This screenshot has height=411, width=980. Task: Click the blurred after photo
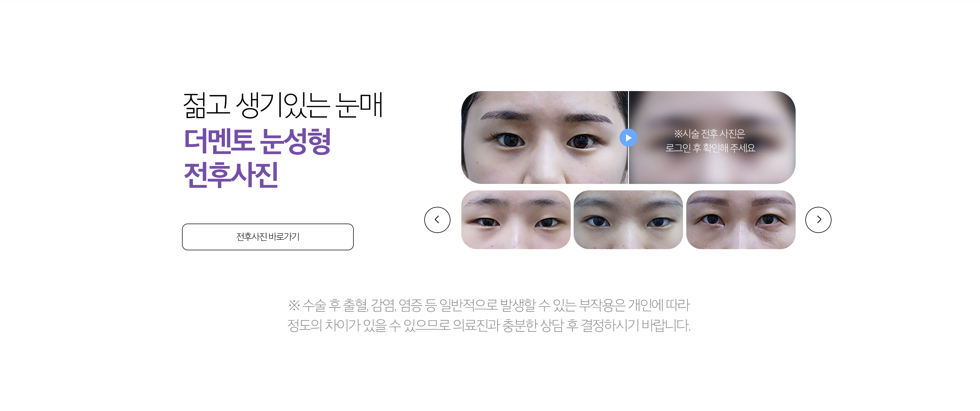712,137
